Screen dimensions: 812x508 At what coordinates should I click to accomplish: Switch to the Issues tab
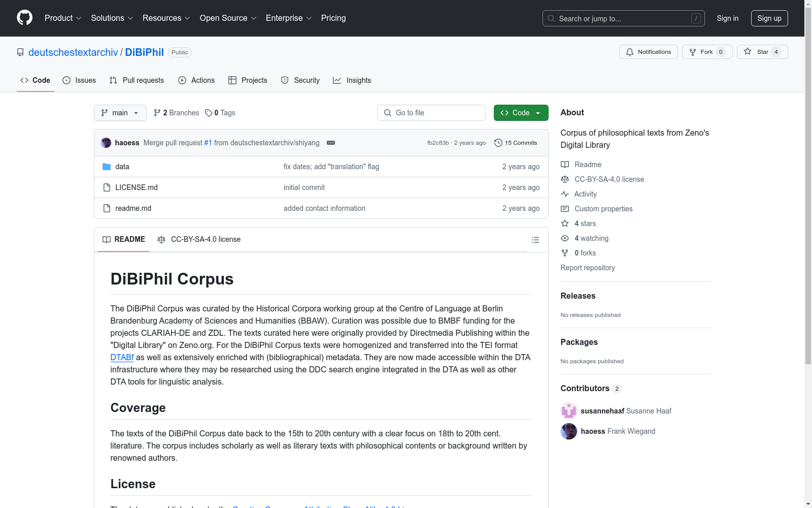tap(79, 80)
